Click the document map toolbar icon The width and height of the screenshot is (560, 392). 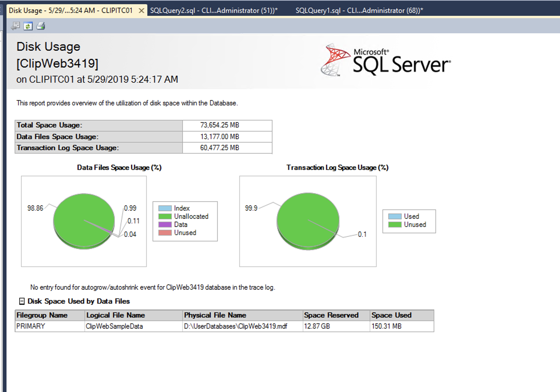pyautogui.click(x=15, y=26)
